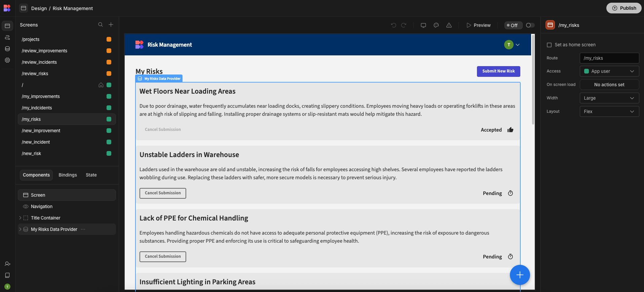Viewport: 644px width, 292px height.
Task: Switch to the Components tab
Action: (36, 175)
